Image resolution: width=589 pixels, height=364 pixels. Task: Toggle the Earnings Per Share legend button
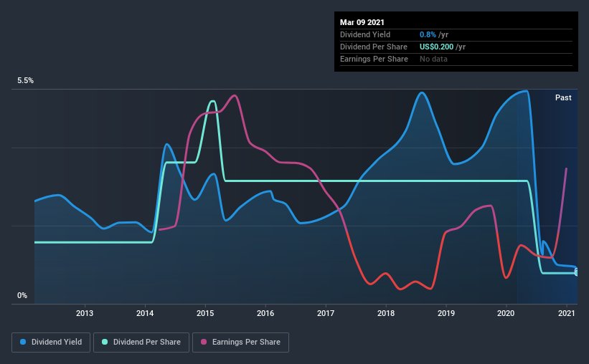[241, 343]
